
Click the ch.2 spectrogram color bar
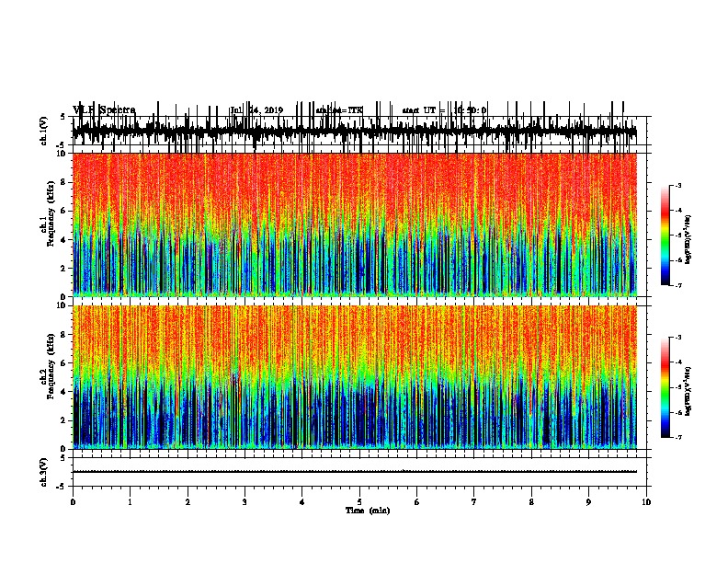(x=665, y=387)
